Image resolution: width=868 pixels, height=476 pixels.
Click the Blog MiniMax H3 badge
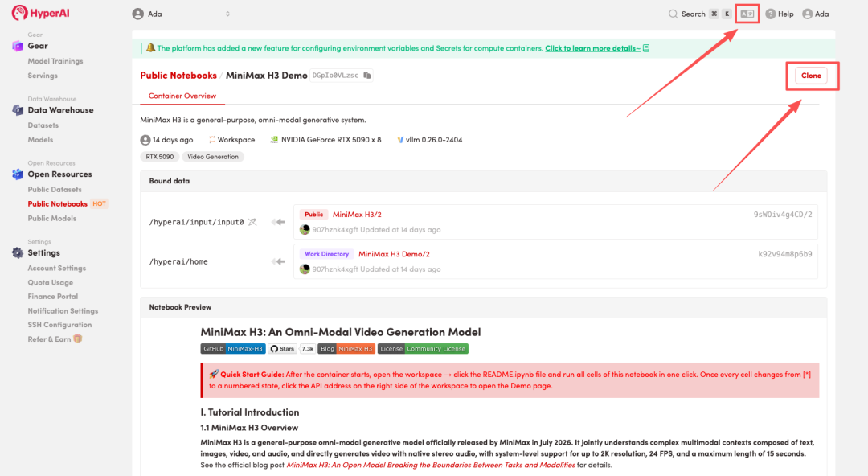pyautogui.click(x=346, y=348)
